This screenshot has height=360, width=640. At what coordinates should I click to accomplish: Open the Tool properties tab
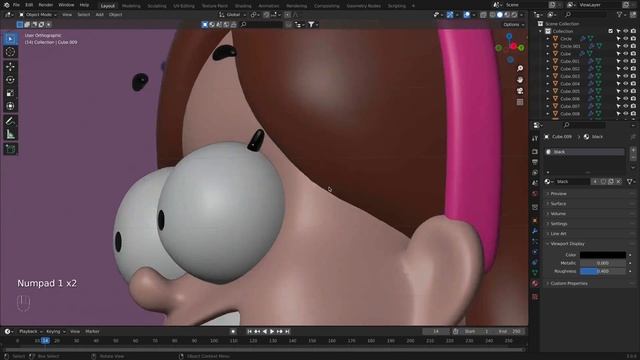(535, 138)
